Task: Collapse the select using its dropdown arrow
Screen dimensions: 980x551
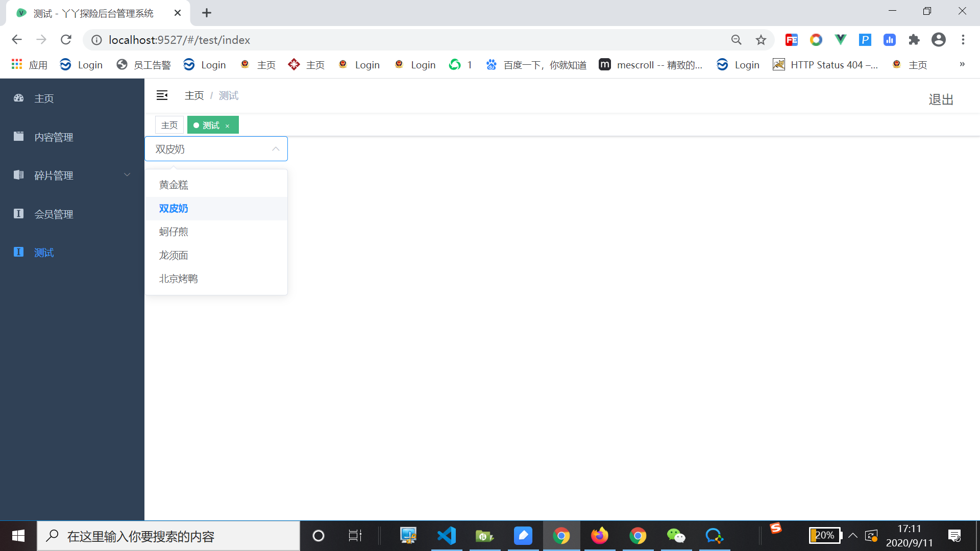Action: (x=276, y=148)
